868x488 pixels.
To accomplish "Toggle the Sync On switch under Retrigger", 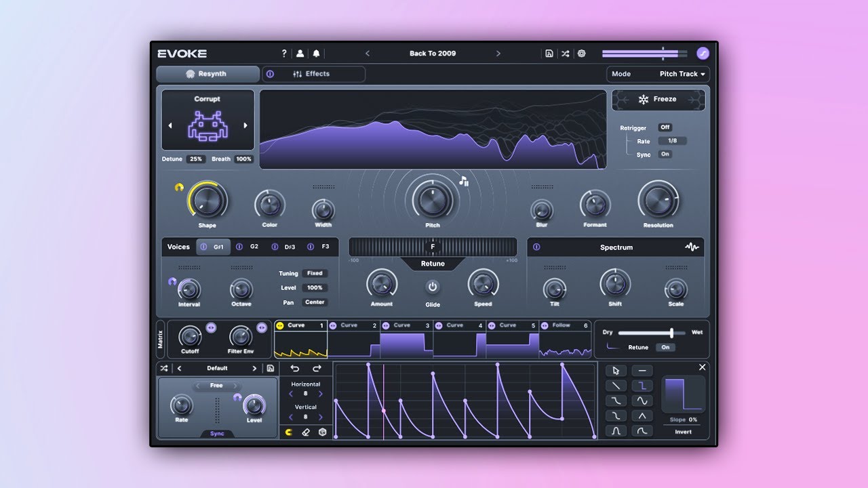I will pyautogui.click(x=665, y=155).
